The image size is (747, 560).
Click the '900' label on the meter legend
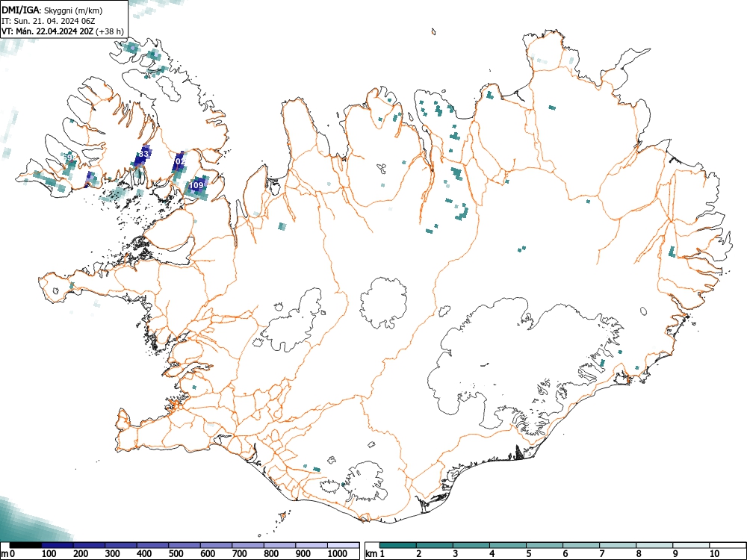[303, 554]
